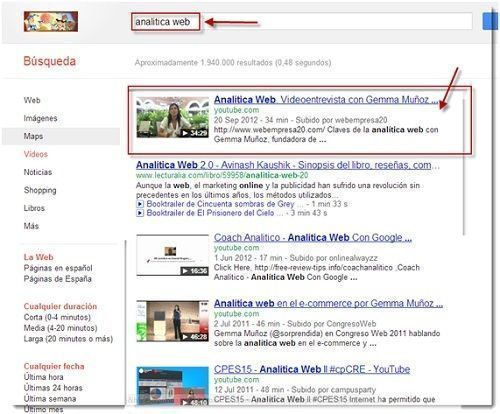Play the CPES15 video thumbnail
The width and height of the screenshot is (500, 414).
173,386
